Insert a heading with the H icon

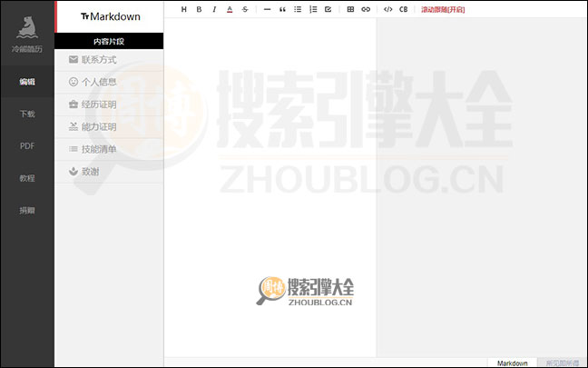click(x=183, y=9)
